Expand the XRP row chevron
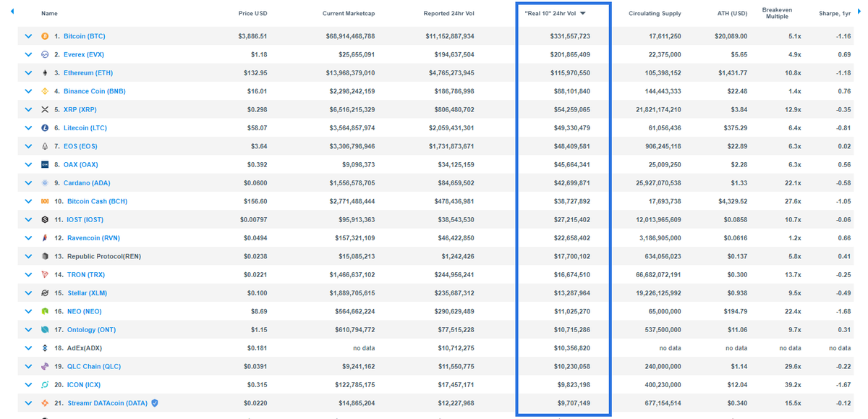Image resolution: width=868 pixels, height=419 pixels. [x=28, y=109]
